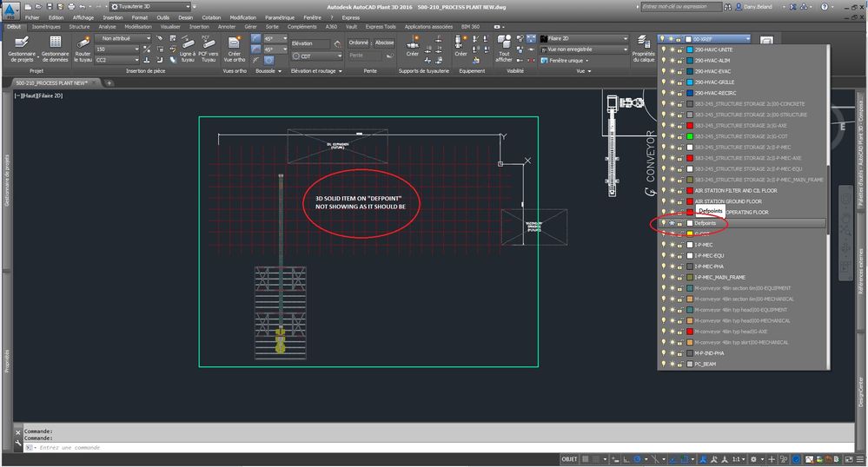The image size is (868, 467).
Task: Toggle lightbulb for 290-HVAC-RECIRC layer
Action: [x=664, y=93]
